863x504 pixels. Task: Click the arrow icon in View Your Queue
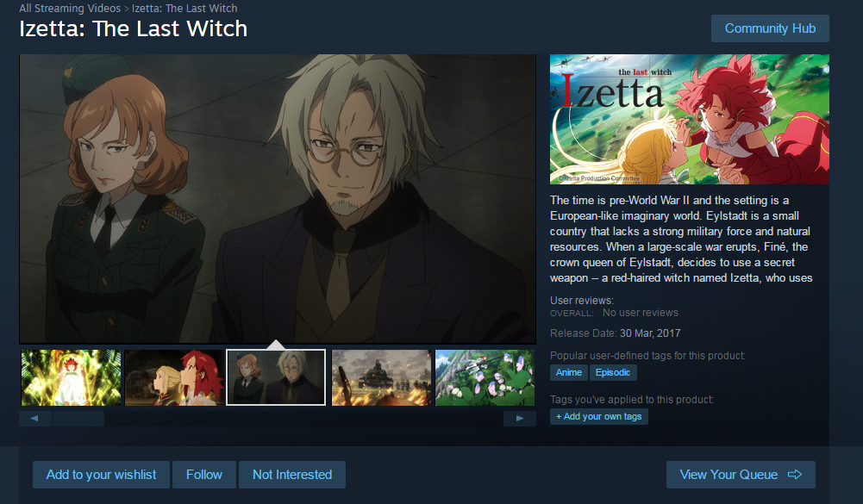pos(795,475)
